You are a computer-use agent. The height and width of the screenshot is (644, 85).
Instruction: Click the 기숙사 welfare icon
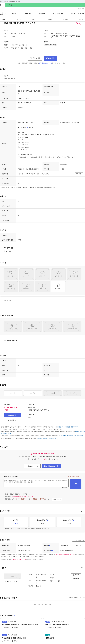pos(27,274)
